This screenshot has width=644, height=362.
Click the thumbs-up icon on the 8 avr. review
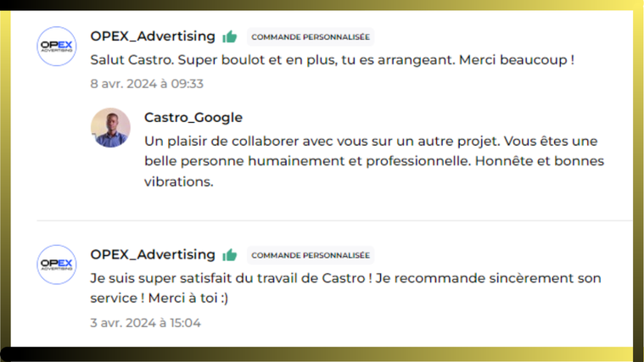tap(229, 36)
